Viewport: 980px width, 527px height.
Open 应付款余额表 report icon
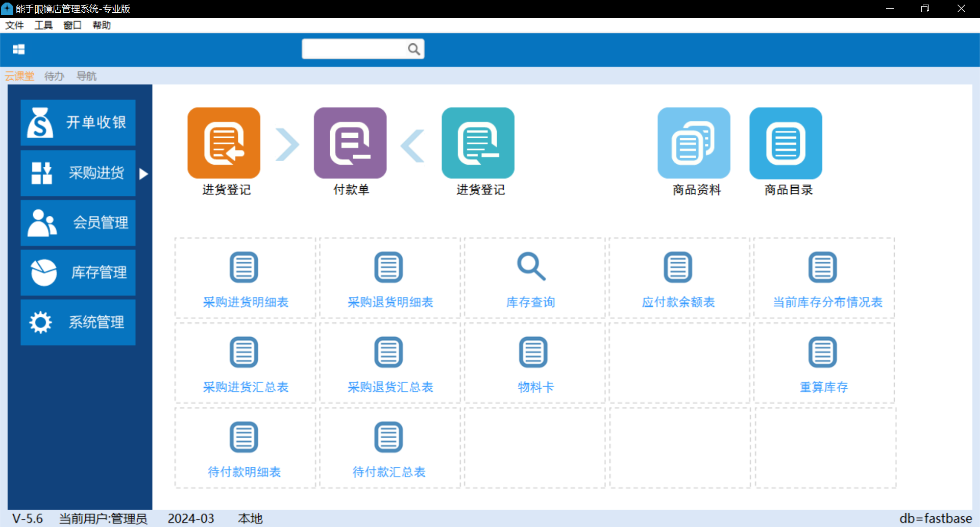pyautogui.click(x=678, y=267)
